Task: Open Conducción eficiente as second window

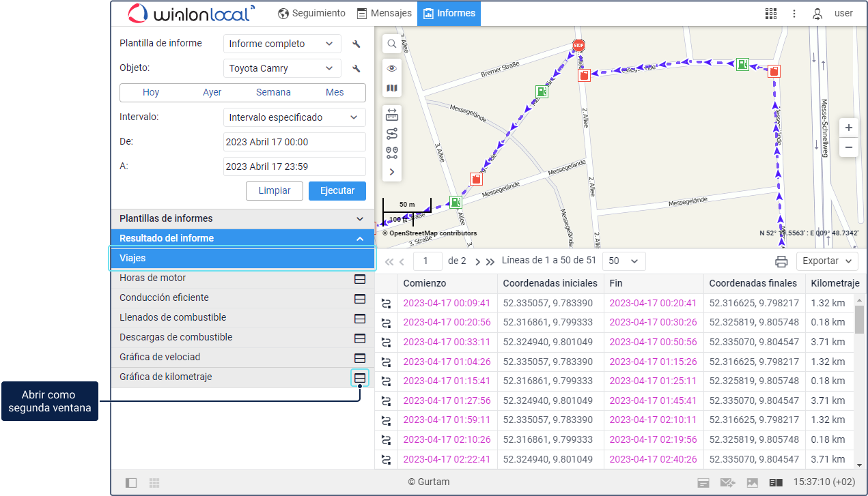Action: click(360, 298)
